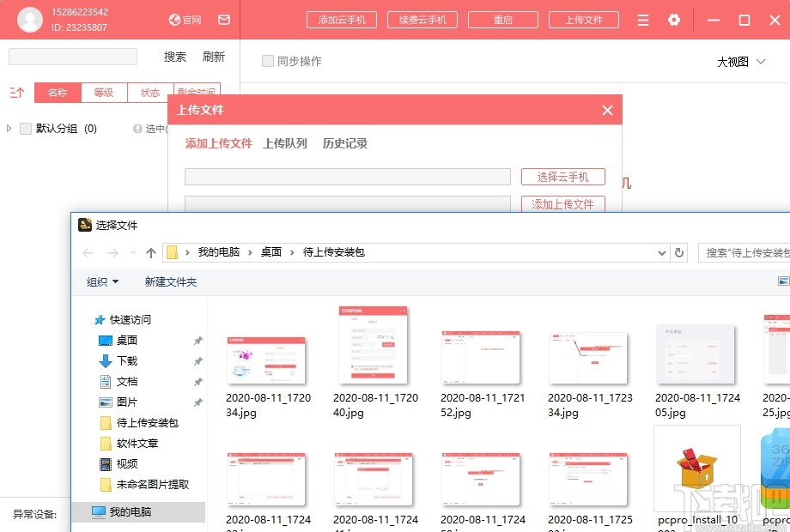
Task: Create a folder with 新建文件夹
Action: [170, 281]
